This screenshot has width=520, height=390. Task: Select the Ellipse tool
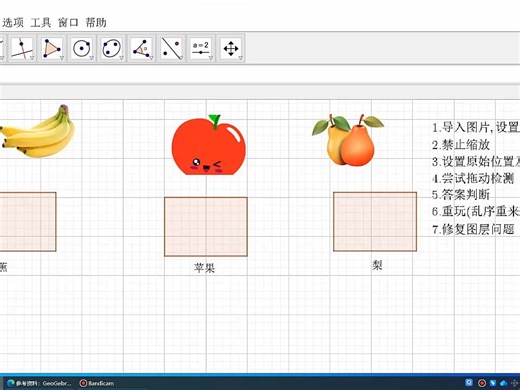click(x=111, y=48)
